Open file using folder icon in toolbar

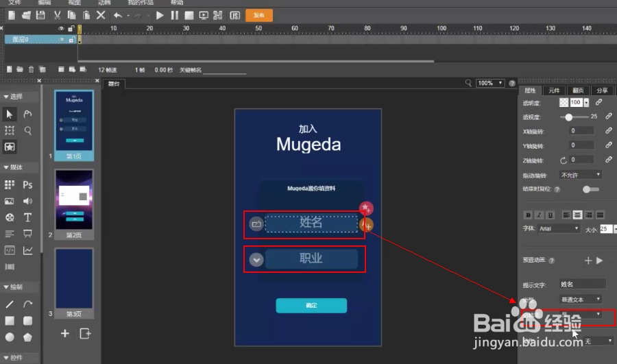[26, 15]
